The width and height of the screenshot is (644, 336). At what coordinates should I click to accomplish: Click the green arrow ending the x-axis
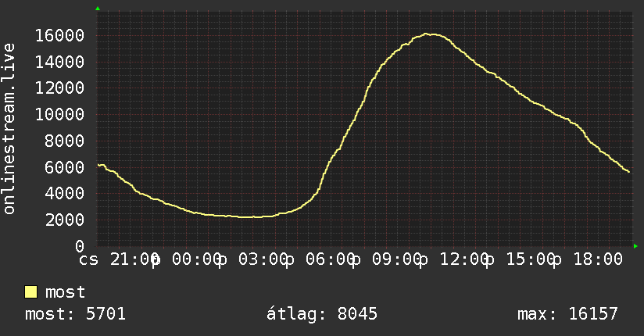coord(635,246)
